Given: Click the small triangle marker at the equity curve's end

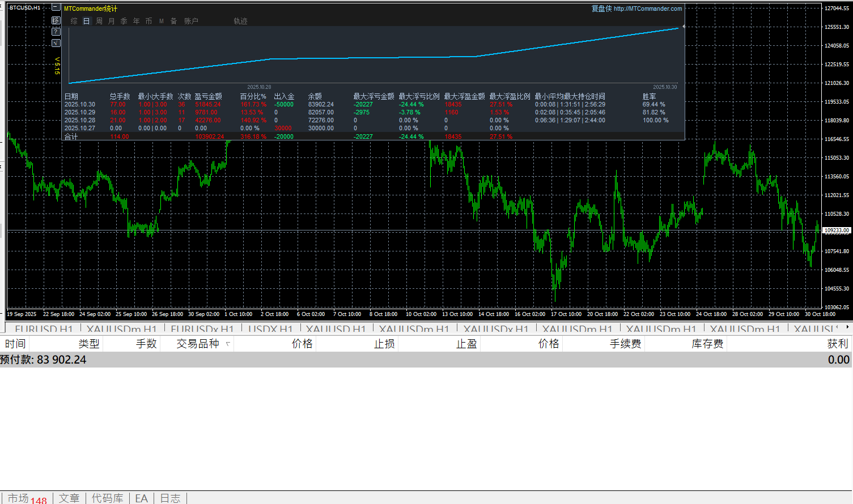Looking at the screenshot, I should tap(684, 27).
